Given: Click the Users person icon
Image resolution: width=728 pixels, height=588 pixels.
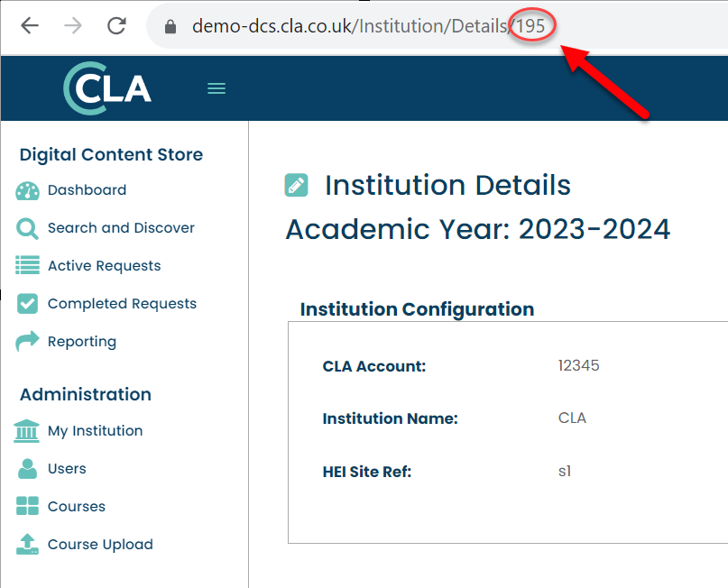Looking at the screenshot, I should [27, 469].
